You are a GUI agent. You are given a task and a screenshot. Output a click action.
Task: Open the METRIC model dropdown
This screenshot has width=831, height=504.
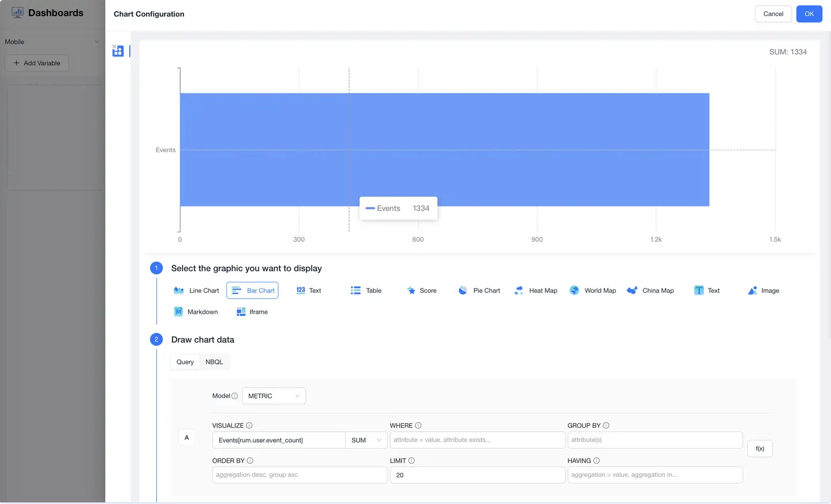[x=274, y=396]
